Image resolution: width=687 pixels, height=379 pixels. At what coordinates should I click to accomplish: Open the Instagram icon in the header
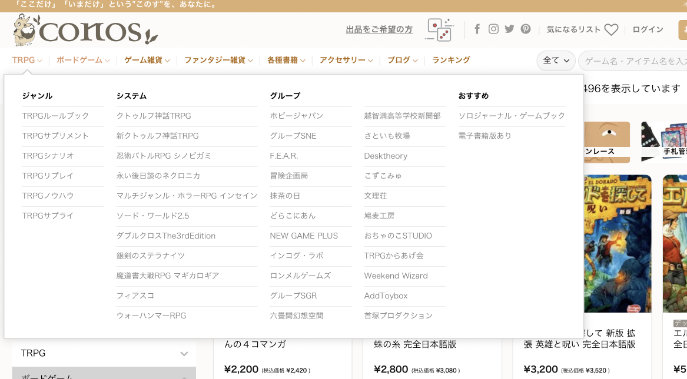[493, 29]
